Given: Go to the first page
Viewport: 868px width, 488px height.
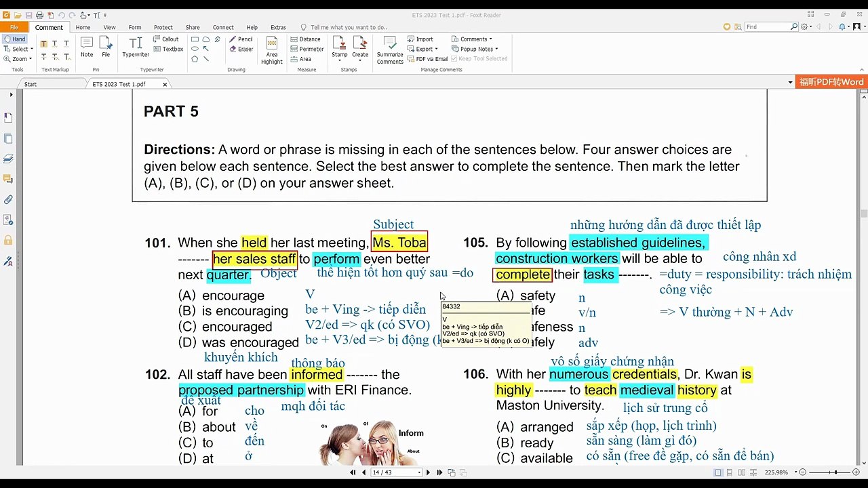Looking at the screenshot, I should pyautogui.click(x=353, y=472).
